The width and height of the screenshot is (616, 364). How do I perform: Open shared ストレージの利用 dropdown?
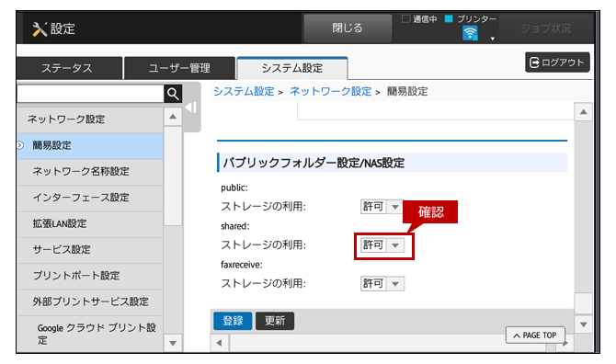click(x=382, y=245)
